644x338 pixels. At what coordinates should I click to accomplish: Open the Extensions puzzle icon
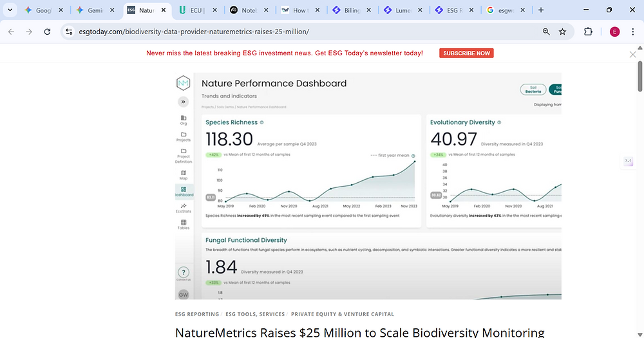[x=588, y=32]
